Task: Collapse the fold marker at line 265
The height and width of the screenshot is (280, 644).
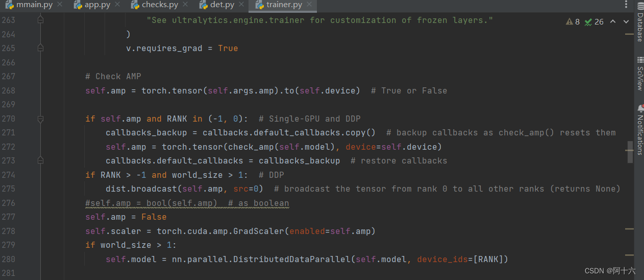Action: coord(40,48)
